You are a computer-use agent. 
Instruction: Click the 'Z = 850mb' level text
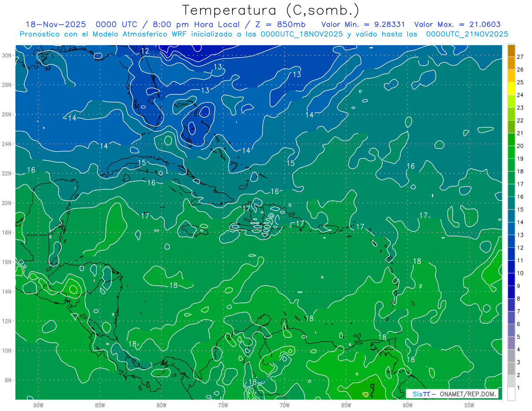click(x=278, y=24)
